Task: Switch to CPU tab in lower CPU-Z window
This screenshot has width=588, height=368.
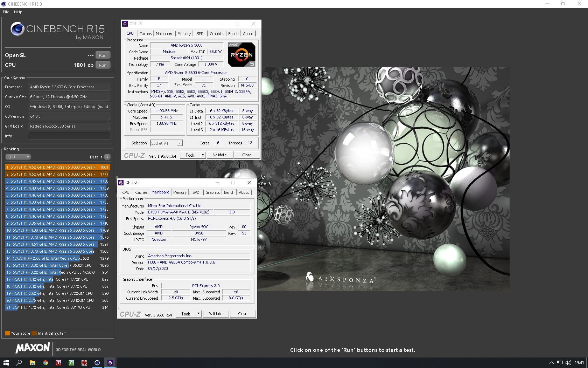Action: [x=126, y=192]
